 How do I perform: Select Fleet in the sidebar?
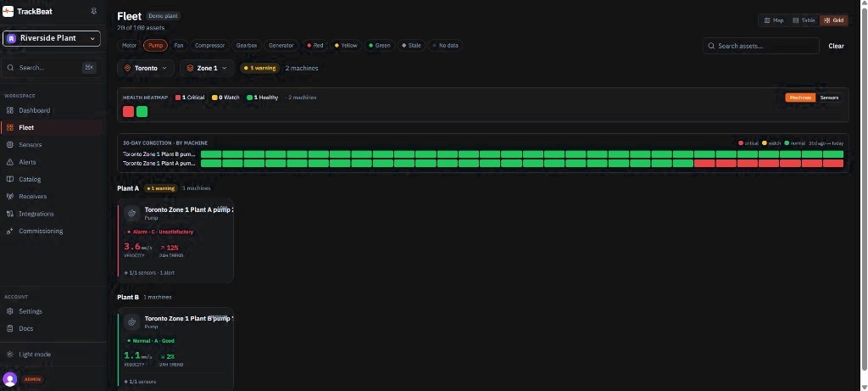click(x=51, y=127)
